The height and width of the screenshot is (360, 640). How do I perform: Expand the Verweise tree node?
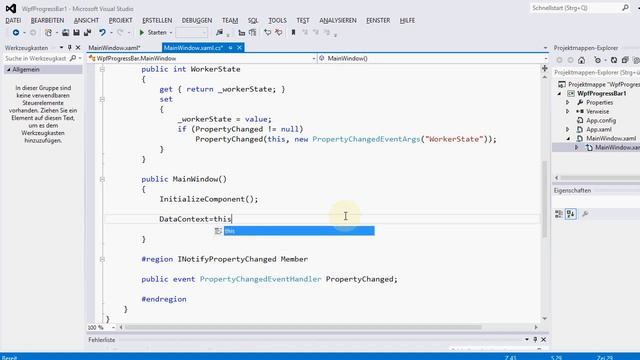(x=567, y=111)
